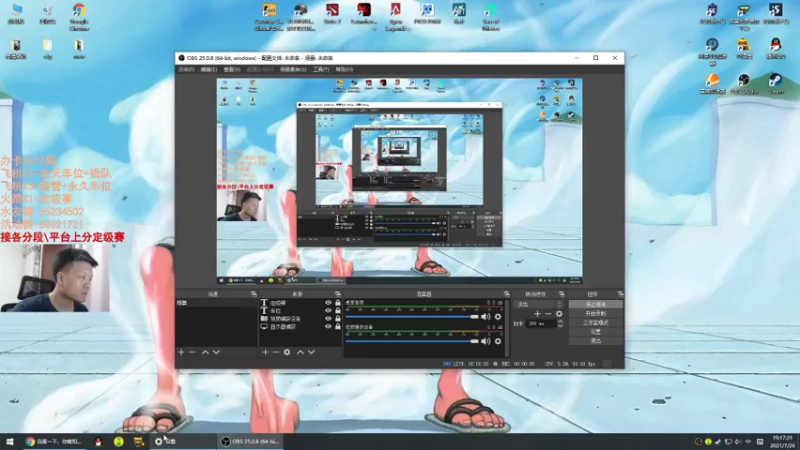Open the Tools (工具) menu
The height and width of the screenshot is (450, 800).
click(321, 69)
